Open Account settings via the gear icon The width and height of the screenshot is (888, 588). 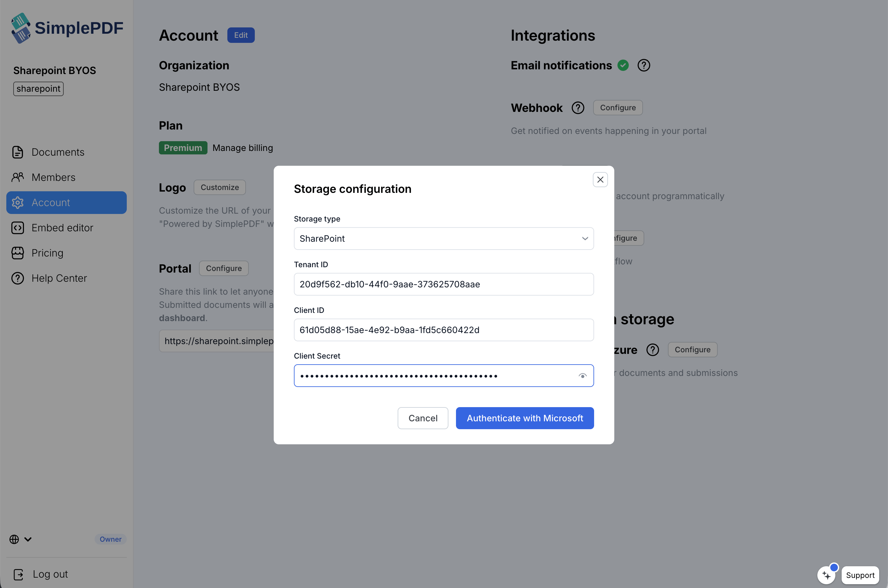(17, 203)
